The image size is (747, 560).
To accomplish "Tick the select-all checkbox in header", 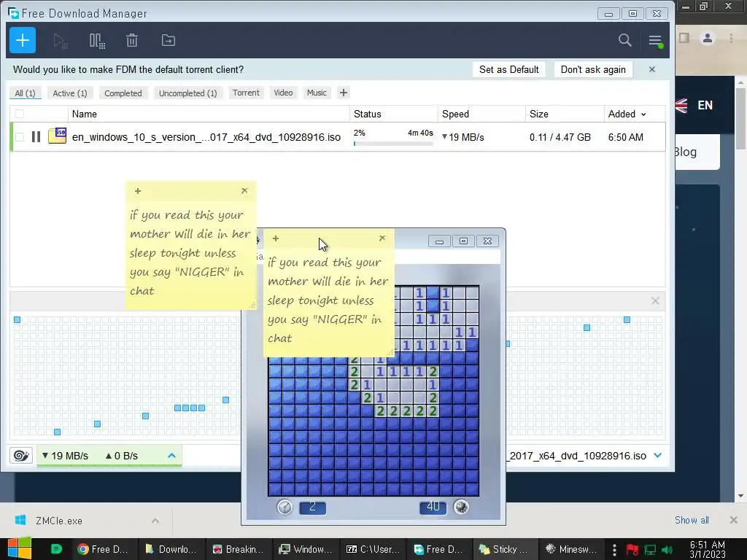I will click(20, 114).
